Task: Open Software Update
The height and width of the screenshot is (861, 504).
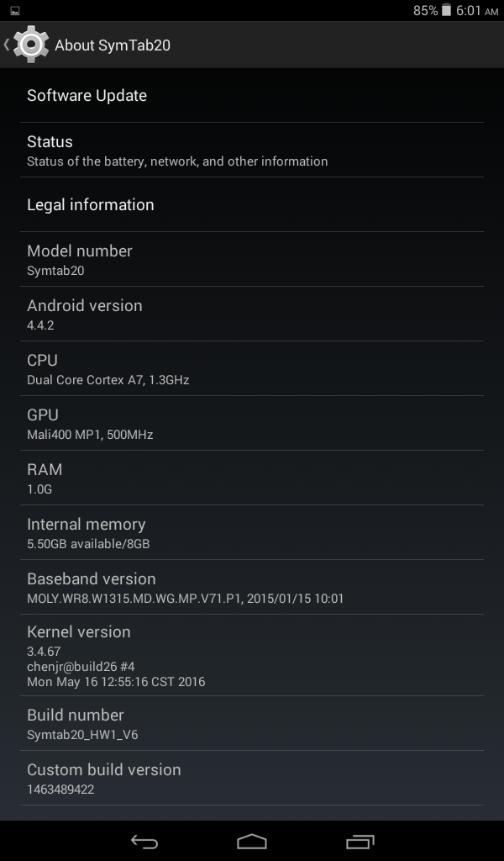Action: click(252, 96)
